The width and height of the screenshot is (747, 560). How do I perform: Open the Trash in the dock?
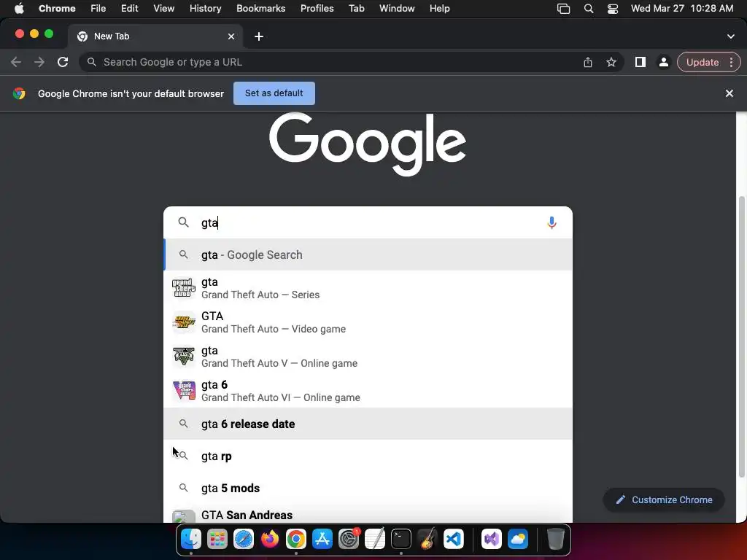pyautogui.click(x=555, y=539)
